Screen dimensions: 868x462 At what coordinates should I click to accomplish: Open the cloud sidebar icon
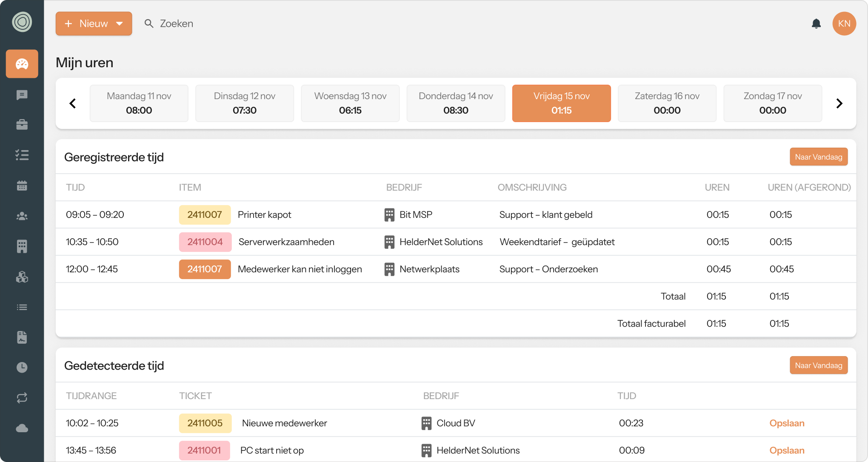[x=22, y=428]
